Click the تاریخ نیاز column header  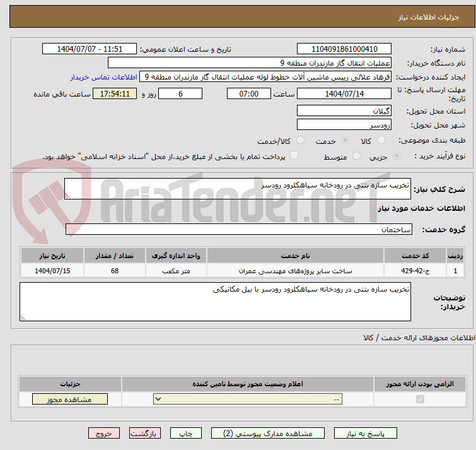click(x=52, y=256)
